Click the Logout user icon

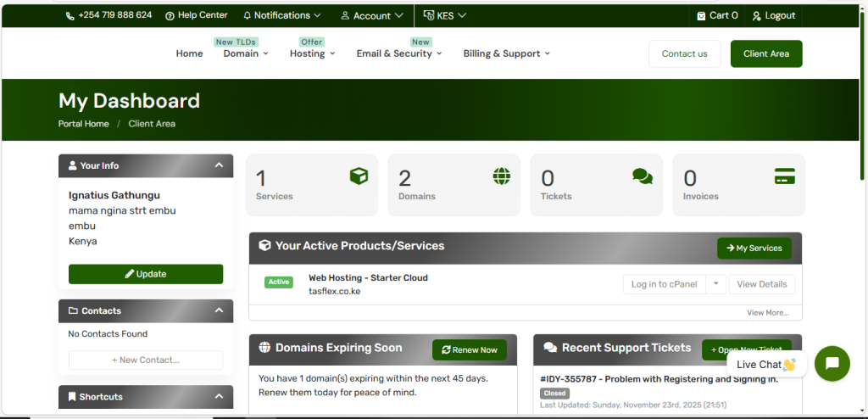pos(757,16)
